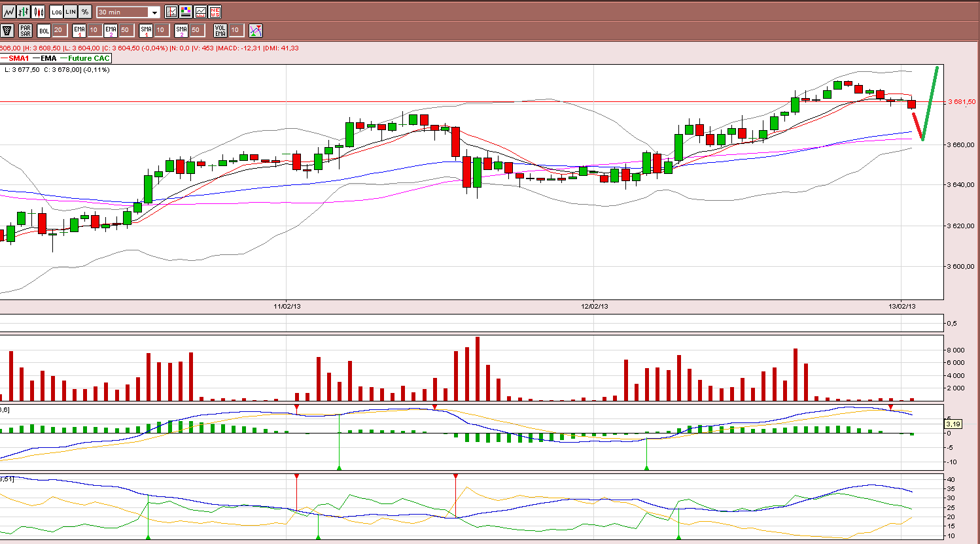Screen dimensions: 980x544
Task: Click the 13/02/13 date label
Action: tap(902, 306)
